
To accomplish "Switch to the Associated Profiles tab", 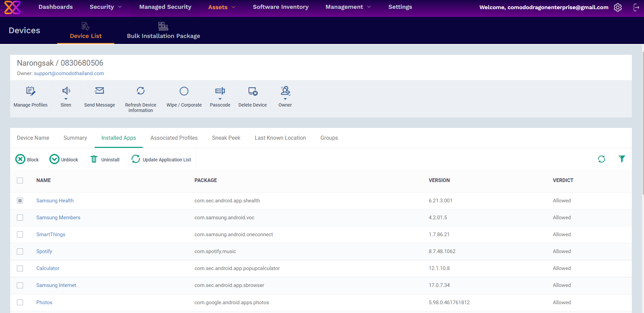I will (174, 138).
